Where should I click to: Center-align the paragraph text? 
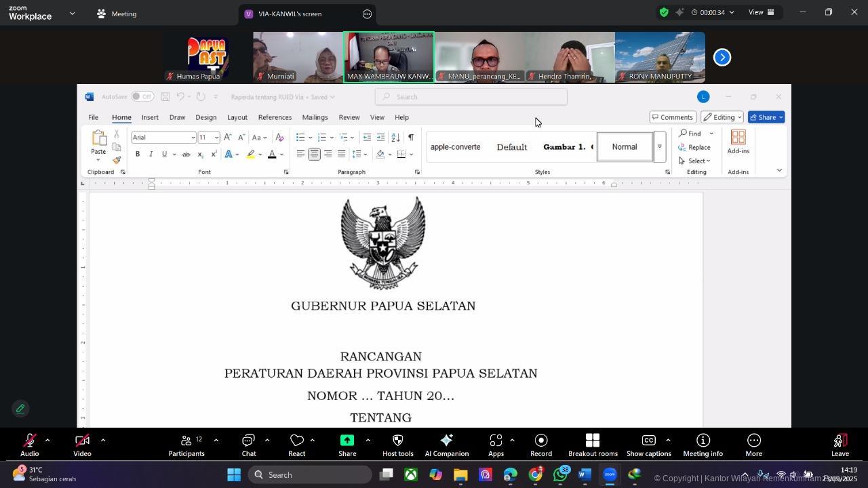click(x=314, y=155)
